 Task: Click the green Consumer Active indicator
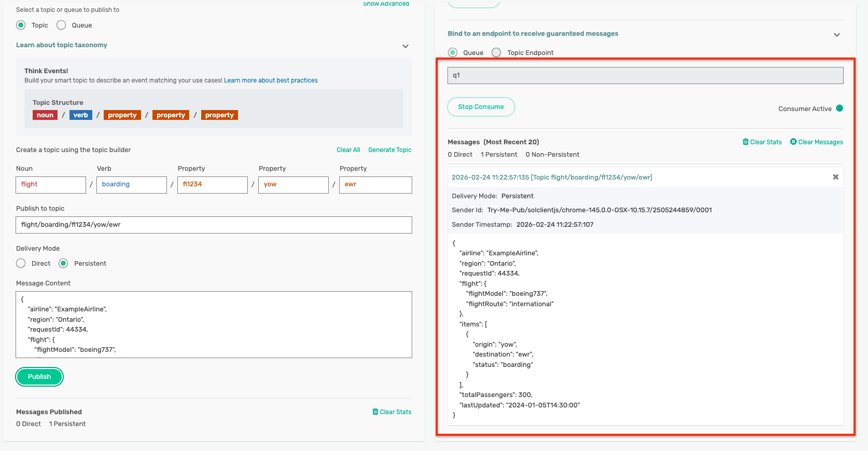(839, 108)
